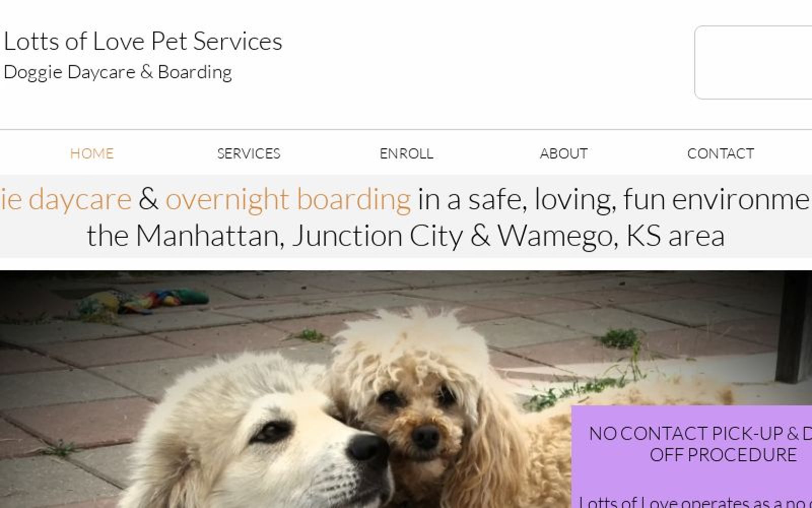Click the purple notice box background
Screen dimensions: 812x508
click(692, 478)
